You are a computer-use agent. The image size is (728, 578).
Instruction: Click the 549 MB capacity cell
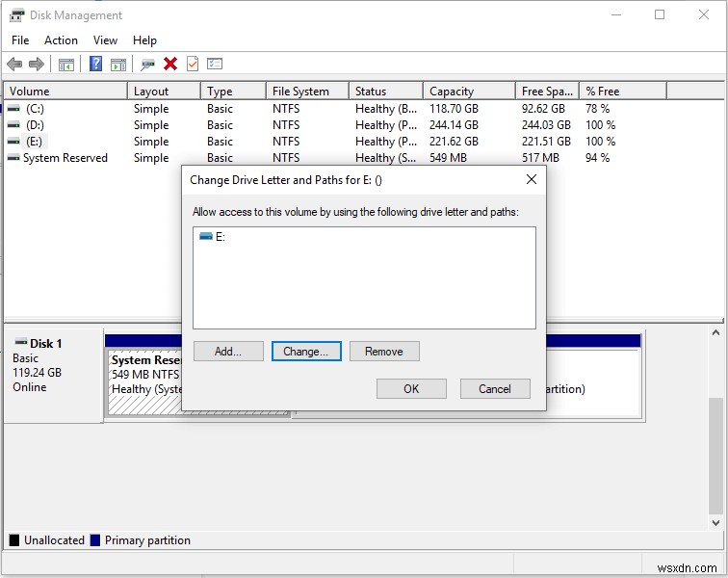pos(448,158)
